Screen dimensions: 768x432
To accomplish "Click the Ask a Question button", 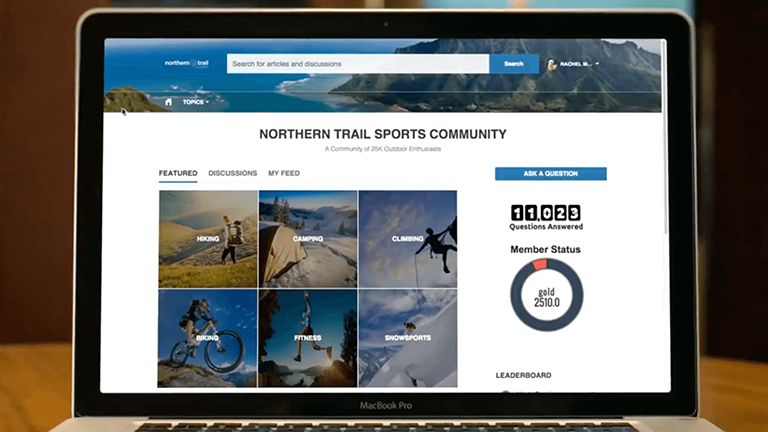I will pyautogui.click(x=550, y=174).
